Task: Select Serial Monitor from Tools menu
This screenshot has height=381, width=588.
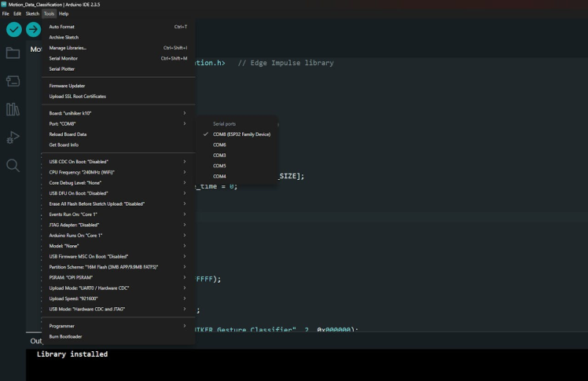Action: point(64,58)
